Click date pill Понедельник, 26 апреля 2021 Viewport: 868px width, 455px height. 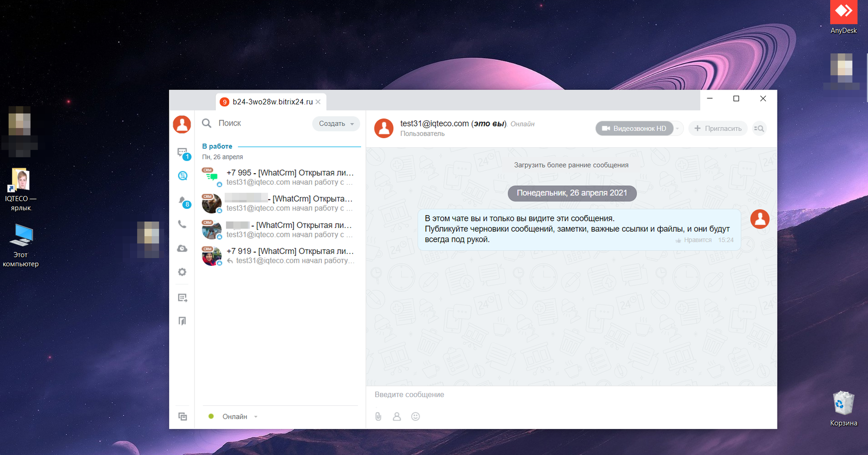572,193
